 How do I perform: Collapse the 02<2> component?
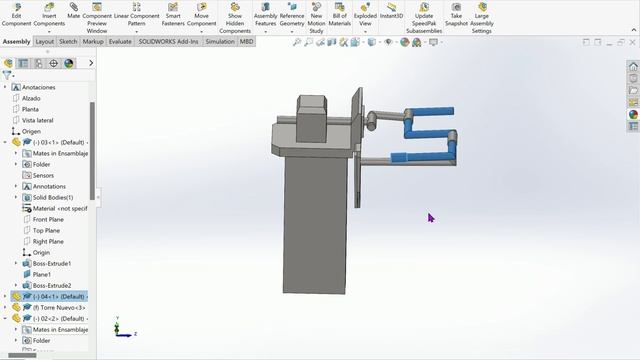click(x=5, y=318)
